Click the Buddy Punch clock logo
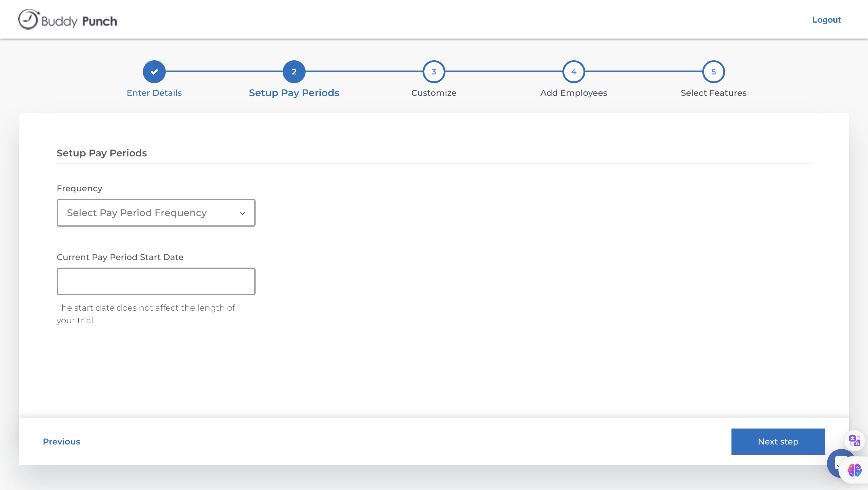Screen dimensions: 868x490 click(x=29, y=20)
